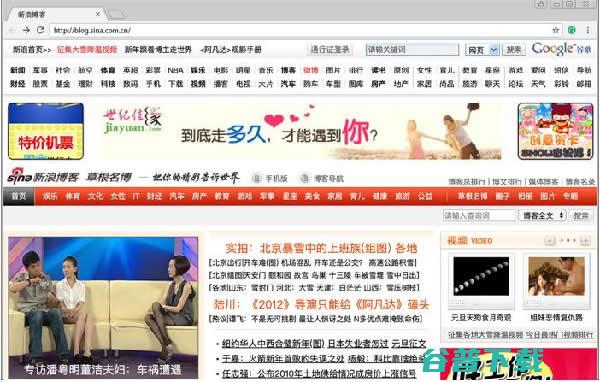The height and width of the screenshot is (382, 600).
Task: Open a new tab with the new-tab button
Action: coord(116,15)
